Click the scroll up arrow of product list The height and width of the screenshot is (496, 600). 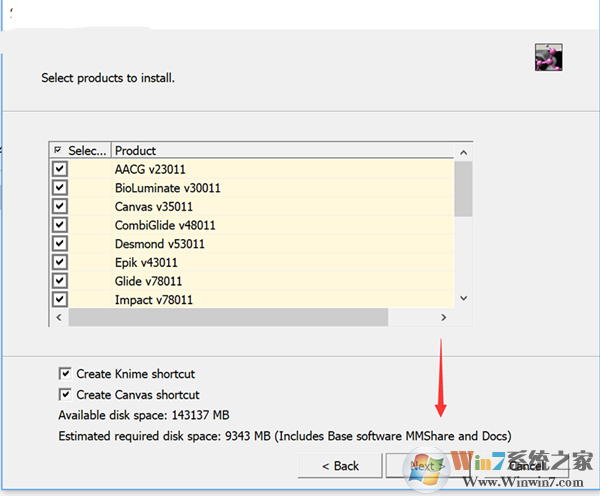click(x=463, y=152)
